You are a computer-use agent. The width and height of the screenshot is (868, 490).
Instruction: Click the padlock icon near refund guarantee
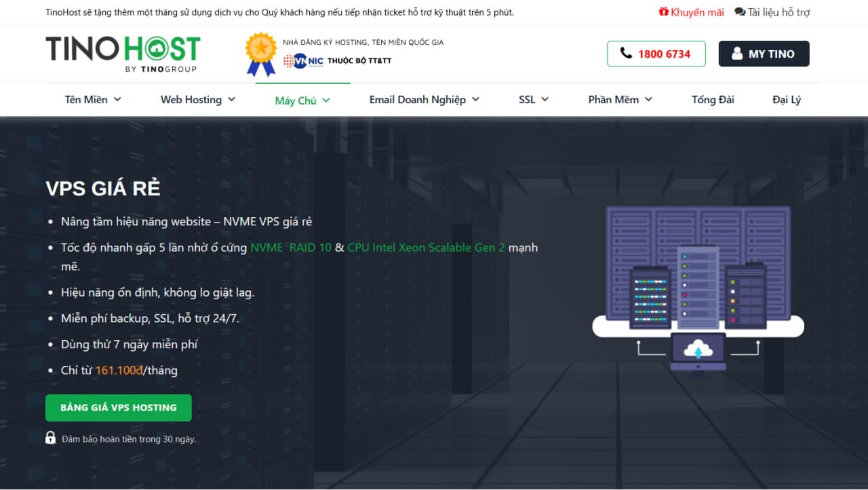pos(51,438)
